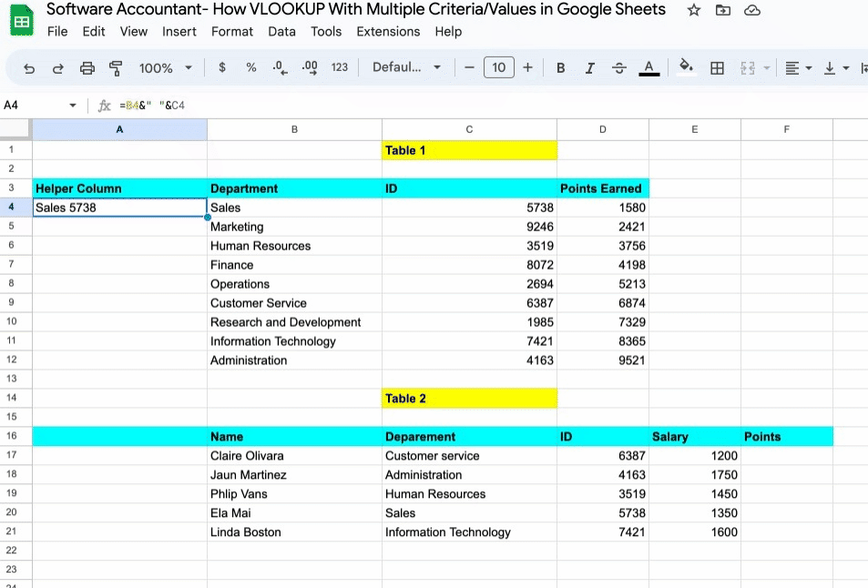Select the Marketing department cell
This screenshot has height=588, width=868.
(x=294, y=227)
